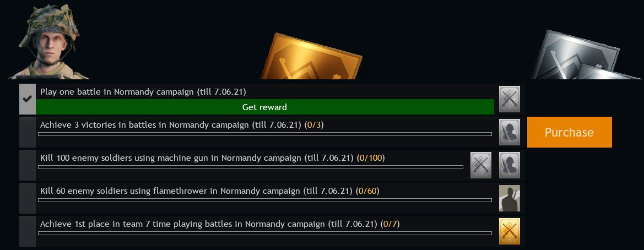
Task: Click the silver soldier reward on the 3 victories task
Action: 509,132
